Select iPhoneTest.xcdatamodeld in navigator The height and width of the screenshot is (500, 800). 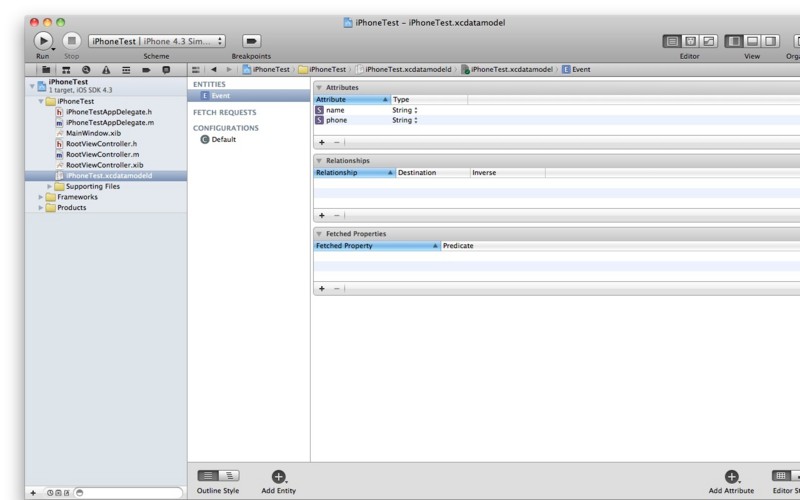[106, 176]
